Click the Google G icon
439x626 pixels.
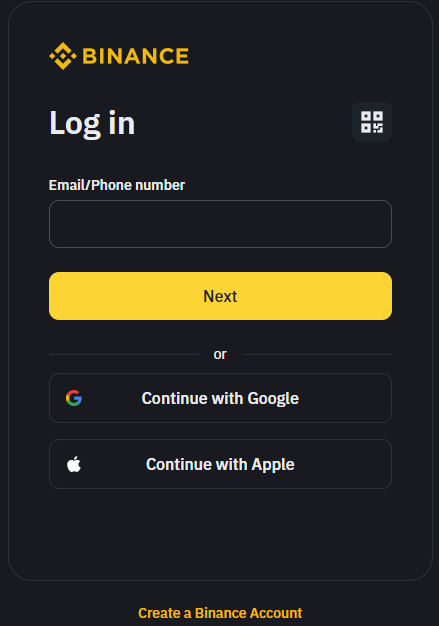pyautogui.click(x=74, y=398)
